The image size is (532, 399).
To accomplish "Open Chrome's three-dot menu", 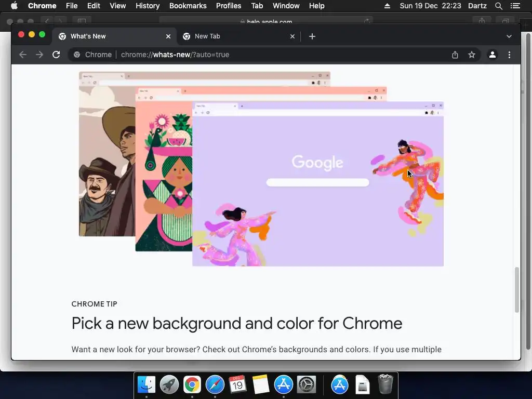I will pos(509,55).
